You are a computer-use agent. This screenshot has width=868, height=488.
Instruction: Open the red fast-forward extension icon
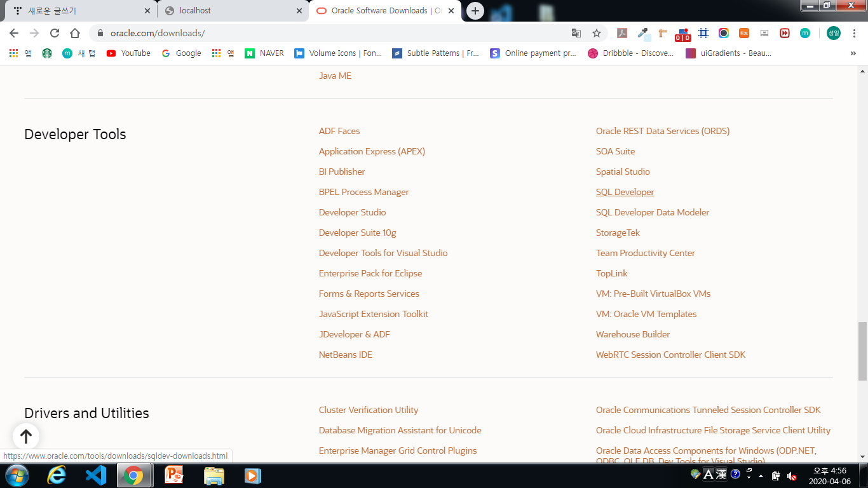tap(785, 33)
